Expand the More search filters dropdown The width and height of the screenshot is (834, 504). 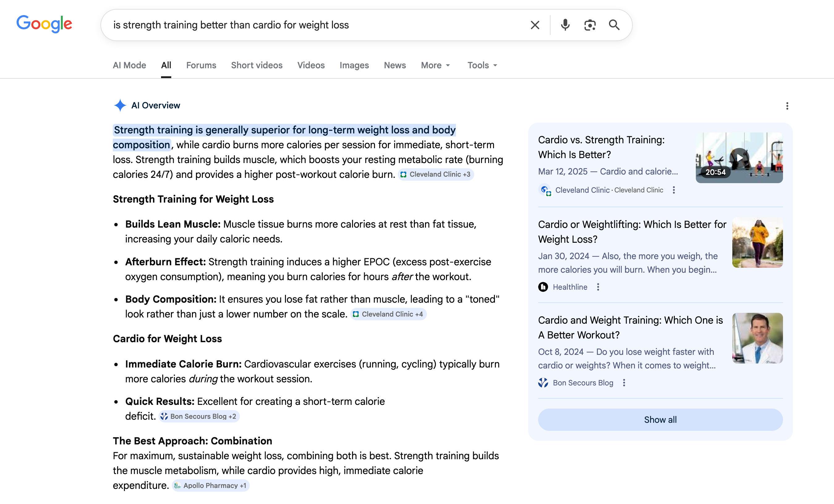click(x=435, y=65)
